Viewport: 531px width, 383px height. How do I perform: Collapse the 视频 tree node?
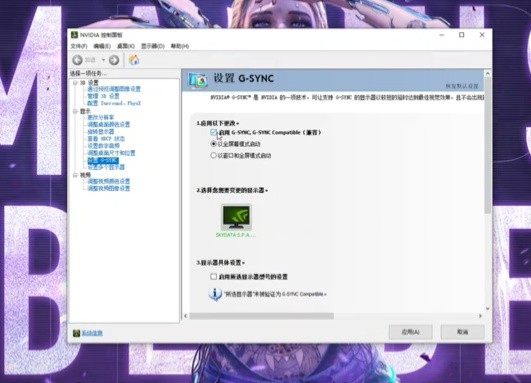[x=75, y=175]
